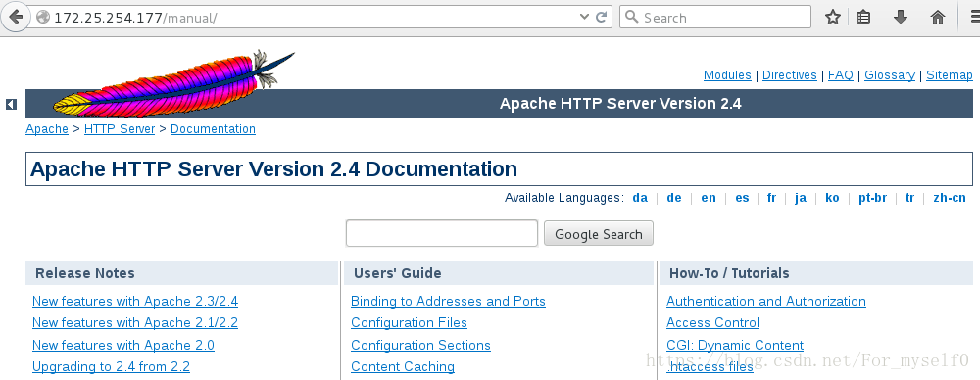Open New features with Apache 2.0
Image resolution: width=980 pixels, height=380 pixels.
point(123,345)
